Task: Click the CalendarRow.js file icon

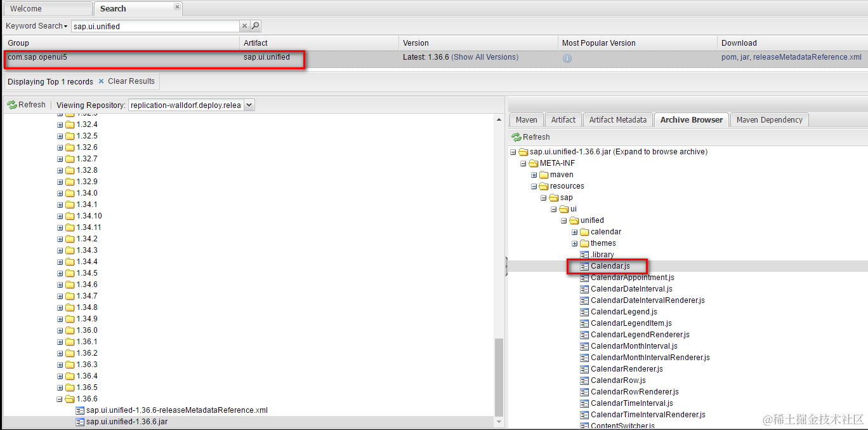Action: coord(584,380)
